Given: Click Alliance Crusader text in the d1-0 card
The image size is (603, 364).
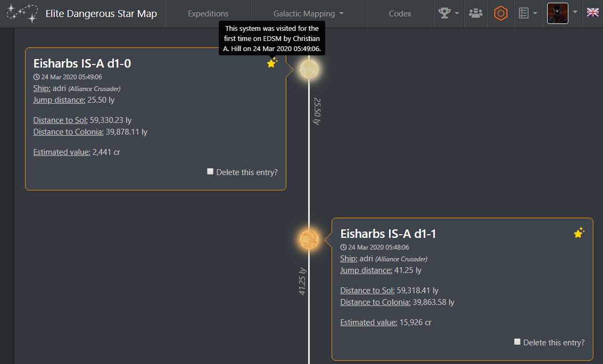Looking at the screenshot, I should (95, 89).
